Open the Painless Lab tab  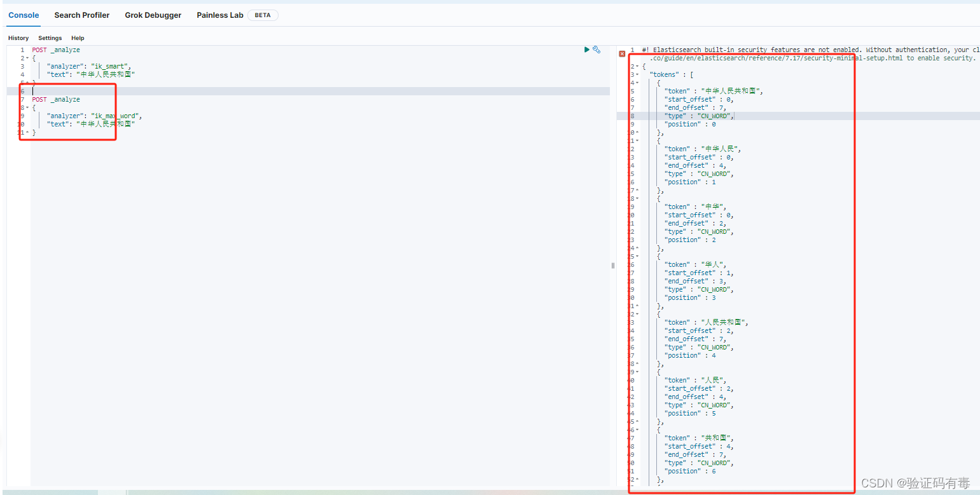[x=220, y=15]
